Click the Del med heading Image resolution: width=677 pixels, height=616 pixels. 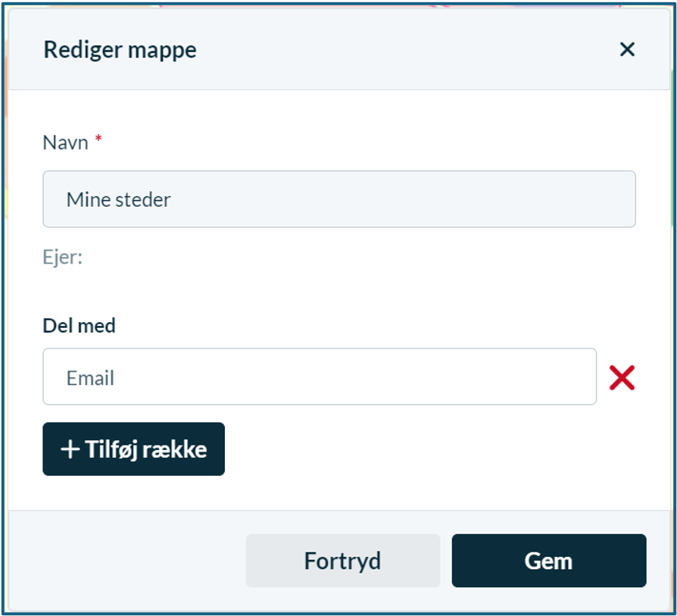pos(79,326)
